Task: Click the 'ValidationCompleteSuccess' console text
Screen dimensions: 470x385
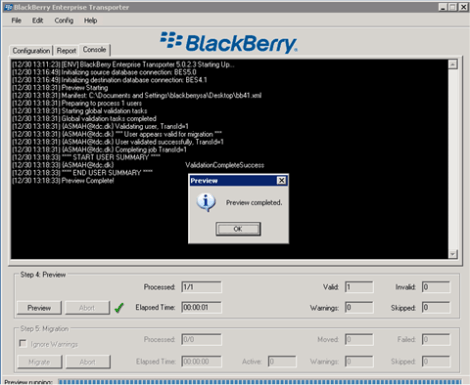Action: coord(225,165)
